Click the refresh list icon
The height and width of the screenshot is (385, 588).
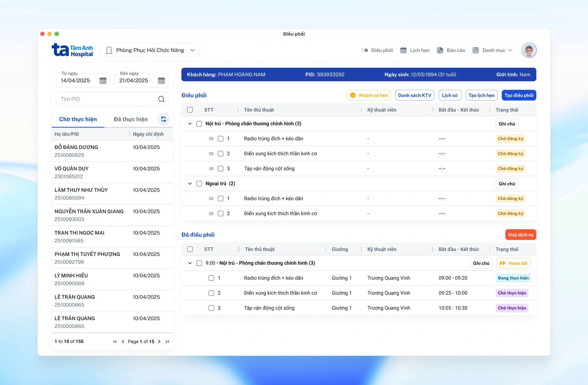pyautogui.click(x=163, y=119)
